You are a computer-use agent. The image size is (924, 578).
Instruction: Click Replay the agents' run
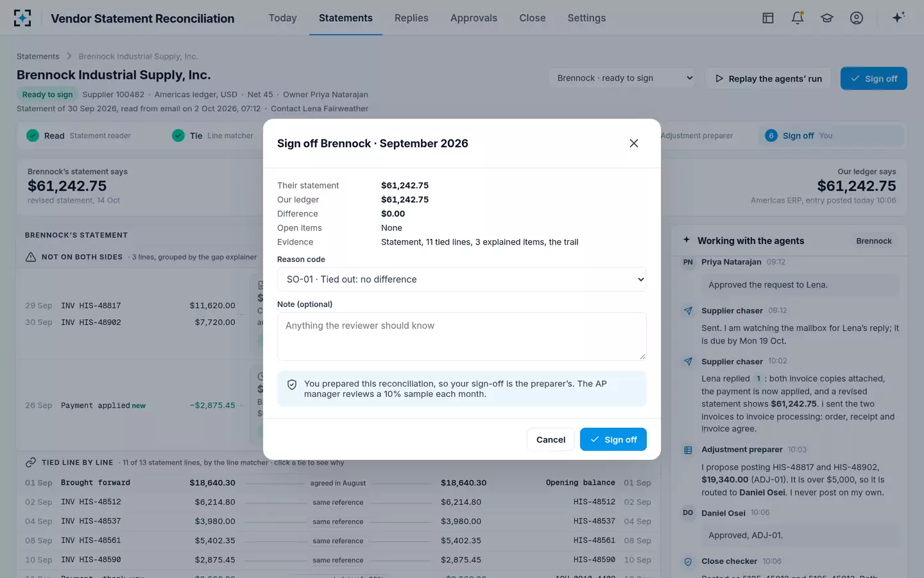tap(768, 78)
